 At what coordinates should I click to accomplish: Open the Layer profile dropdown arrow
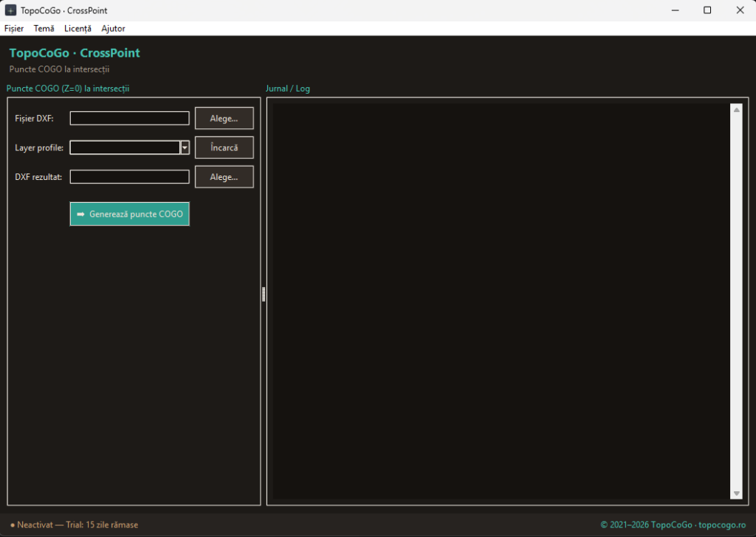[x=185, y=148]
